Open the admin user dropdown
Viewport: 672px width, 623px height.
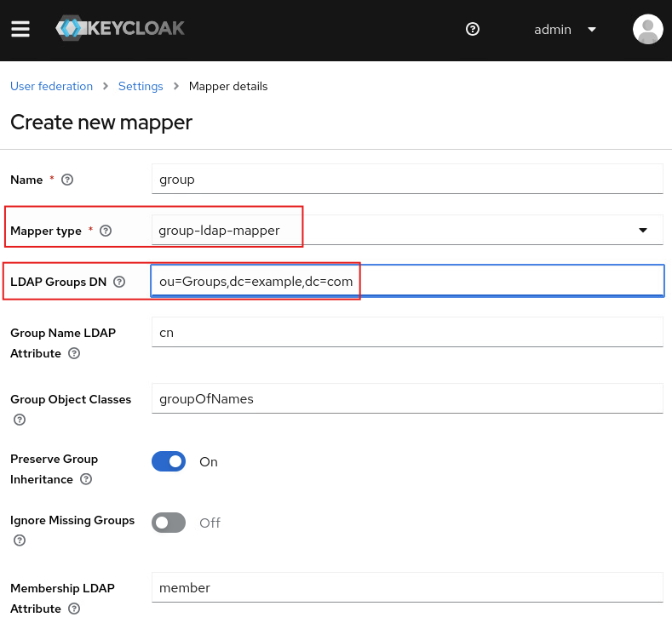[x=565, y=30]
